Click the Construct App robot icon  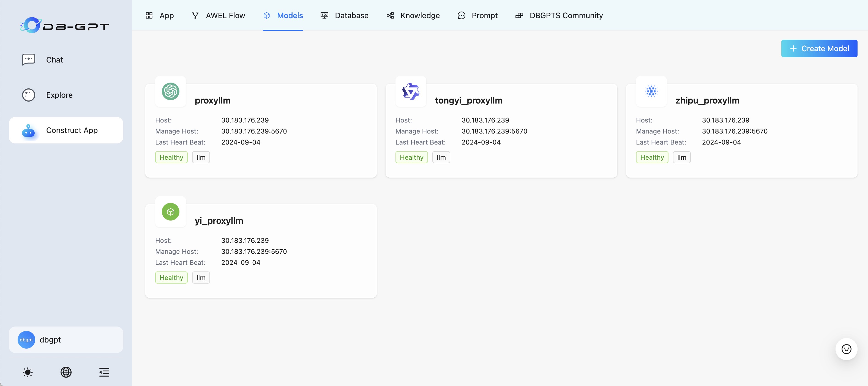point(28,131)
